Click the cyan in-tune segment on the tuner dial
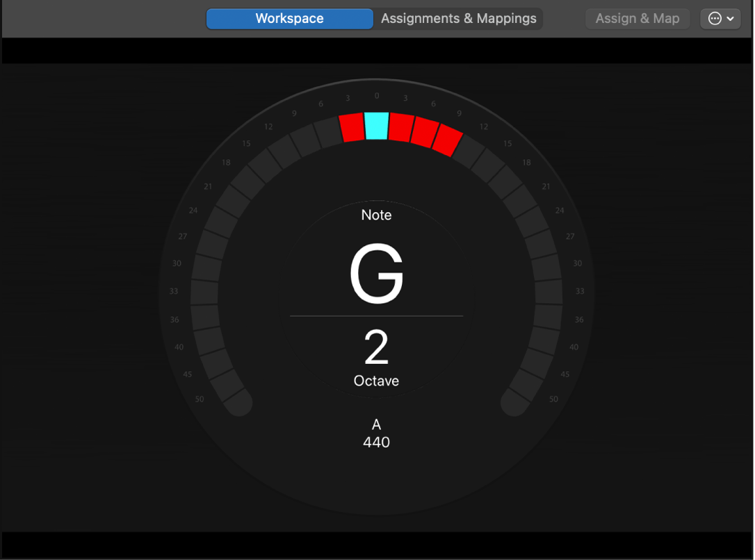This screenshot has width=755, height=560. point(376,126)
